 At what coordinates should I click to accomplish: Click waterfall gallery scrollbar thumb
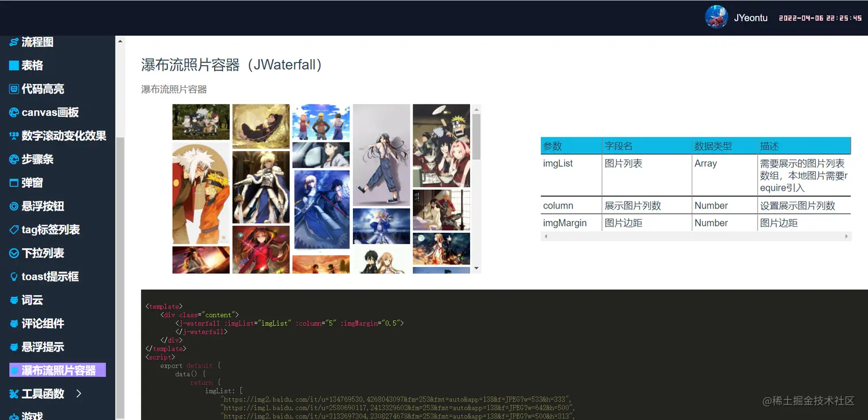click(x=476, y=137)
